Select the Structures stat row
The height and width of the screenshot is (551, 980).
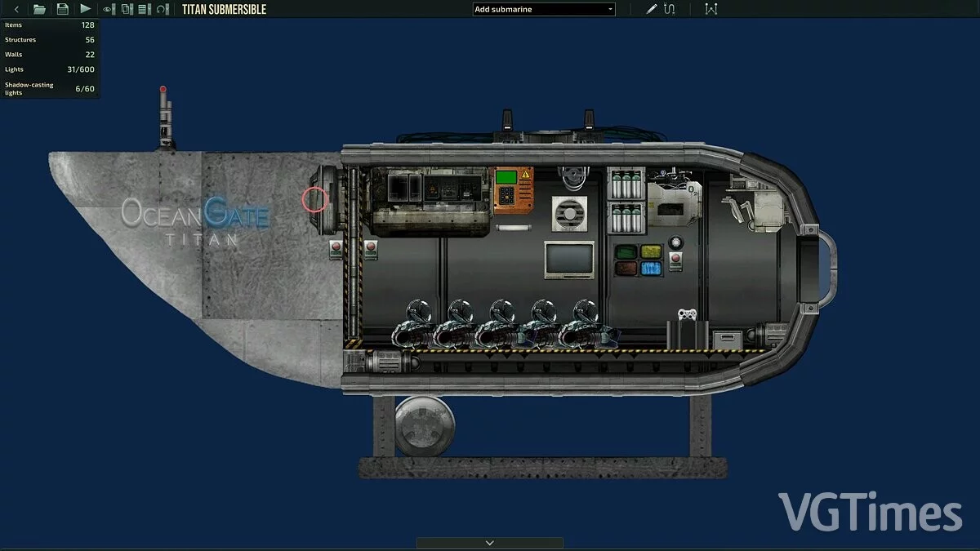(x=49, y=39)
